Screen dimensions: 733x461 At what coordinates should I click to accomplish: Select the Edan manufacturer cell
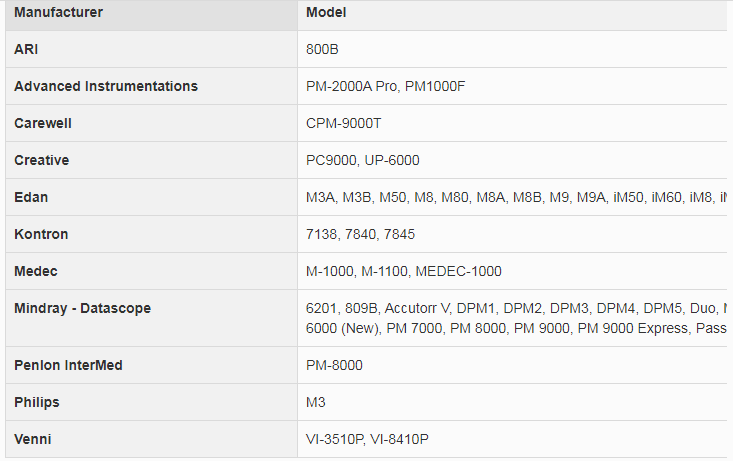[30, 197]
